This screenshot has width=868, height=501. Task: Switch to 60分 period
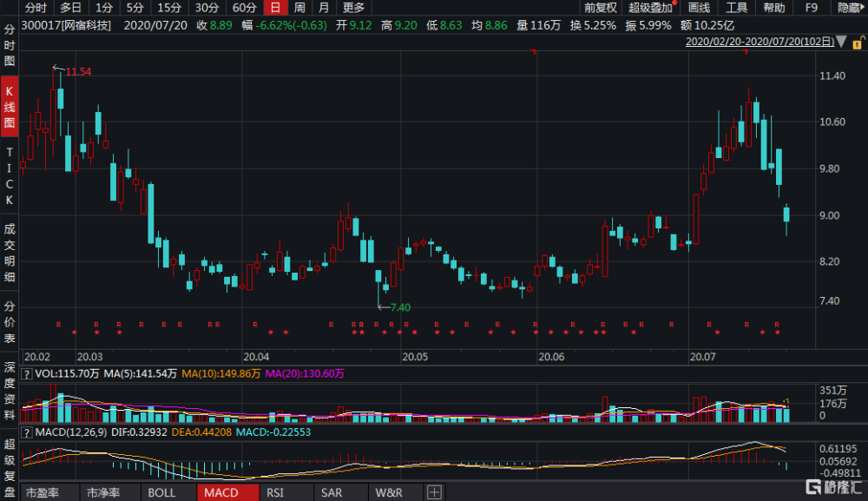245,8
